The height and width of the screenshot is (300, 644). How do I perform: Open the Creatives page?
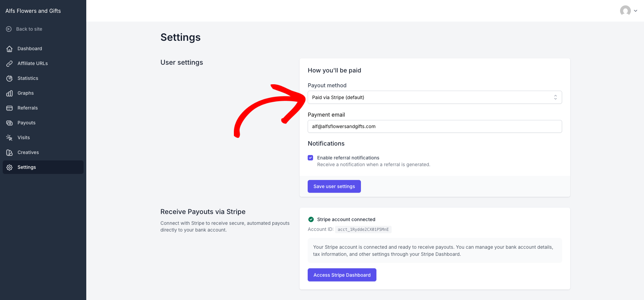(x=43, y=152)
